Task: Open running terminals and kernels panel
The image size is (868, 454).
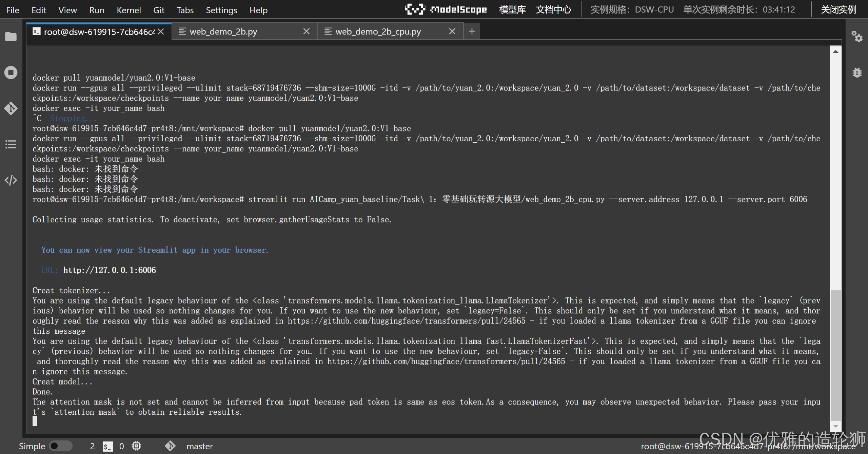Action: [11, 73]
